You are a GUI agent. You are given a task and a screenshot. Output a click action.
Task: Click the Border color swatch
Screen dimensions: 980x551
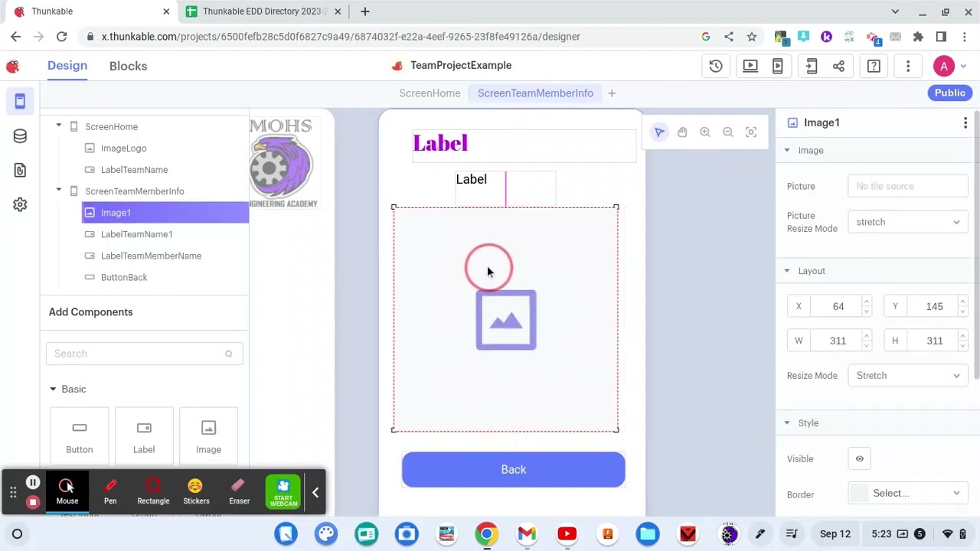coord(859,494)
